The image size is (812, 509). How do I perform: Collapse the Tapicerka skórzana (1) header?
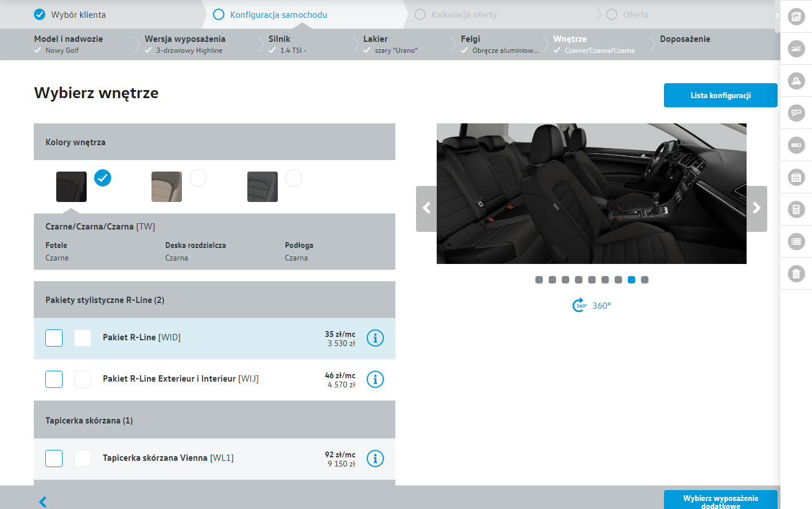click(215, 420)
